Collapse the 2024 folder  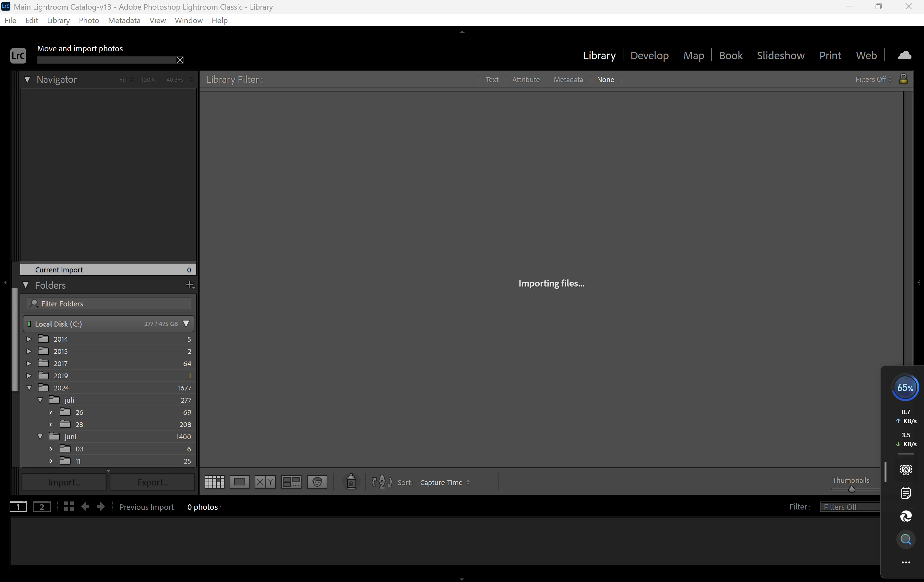[x=29, y=388]
